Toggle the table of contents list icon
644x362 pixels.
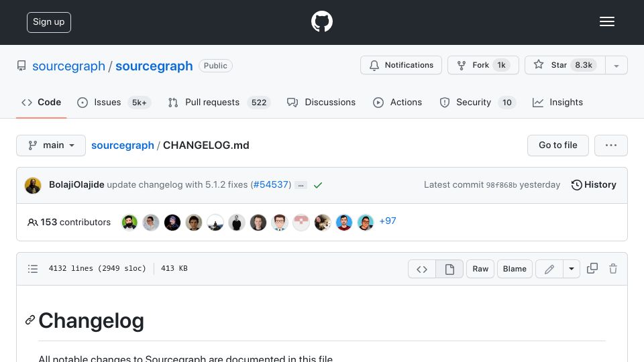33,269
